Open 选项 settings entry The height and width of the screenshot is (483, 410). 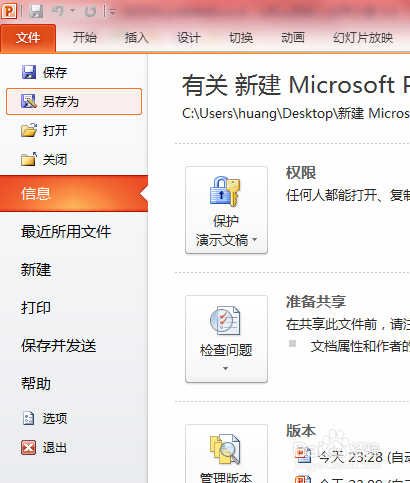click(74, 418)
